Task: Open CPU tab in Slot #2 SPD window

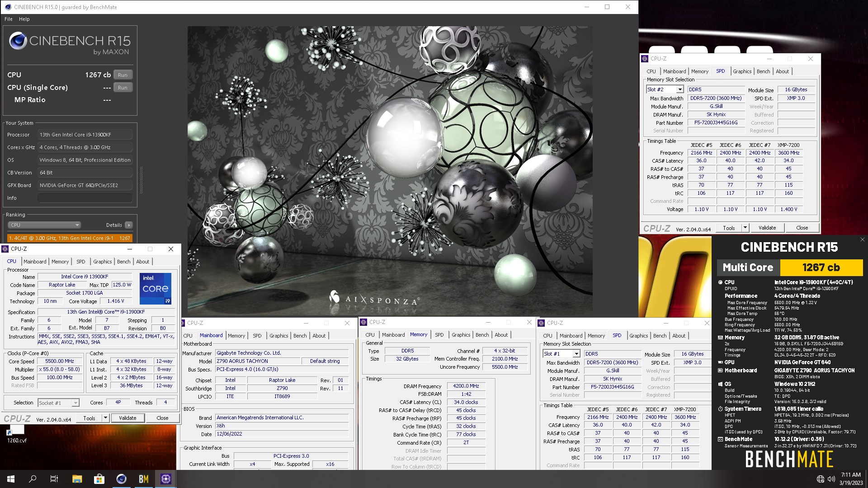Action: pos(651,71)
